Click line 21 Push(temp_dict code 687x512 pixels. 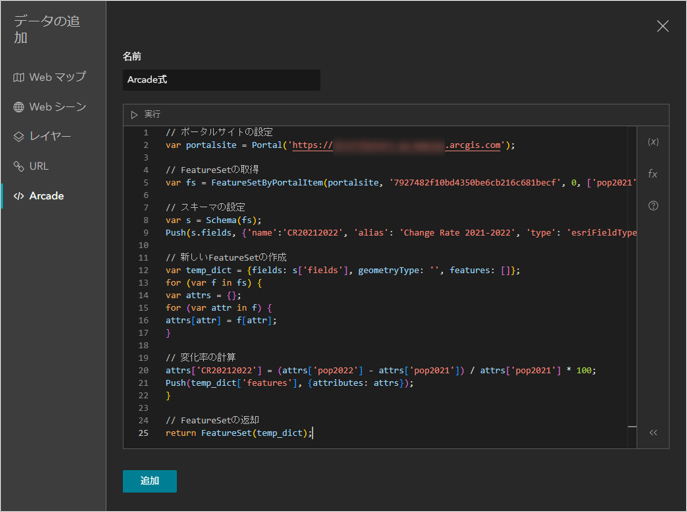coord(289,383)
